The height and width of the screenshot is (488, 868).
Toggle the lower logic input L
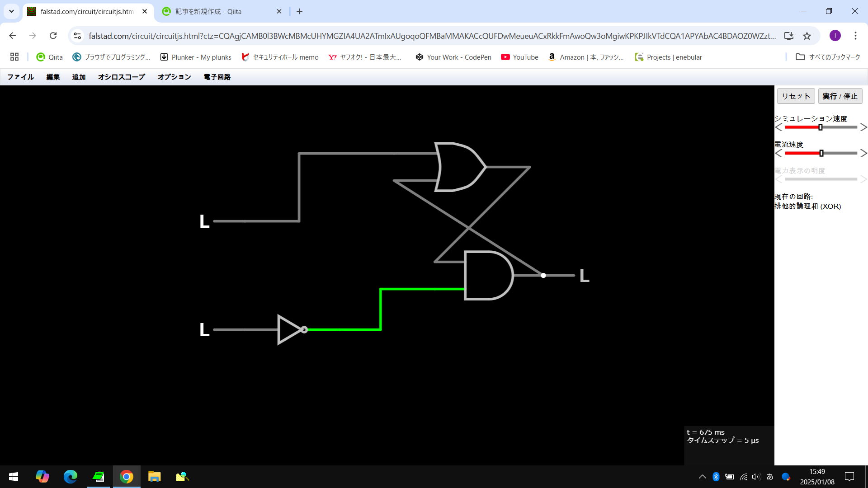pos(204,330)
